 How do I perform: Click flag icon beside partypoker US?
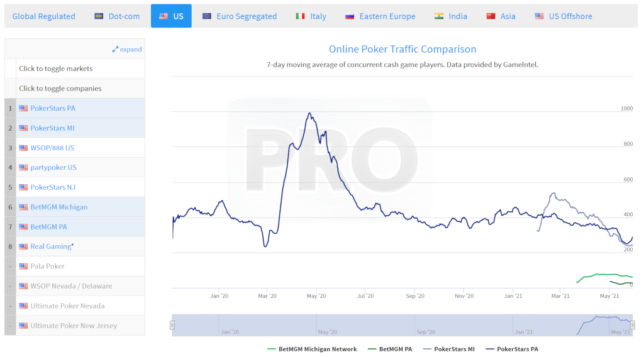23,167
